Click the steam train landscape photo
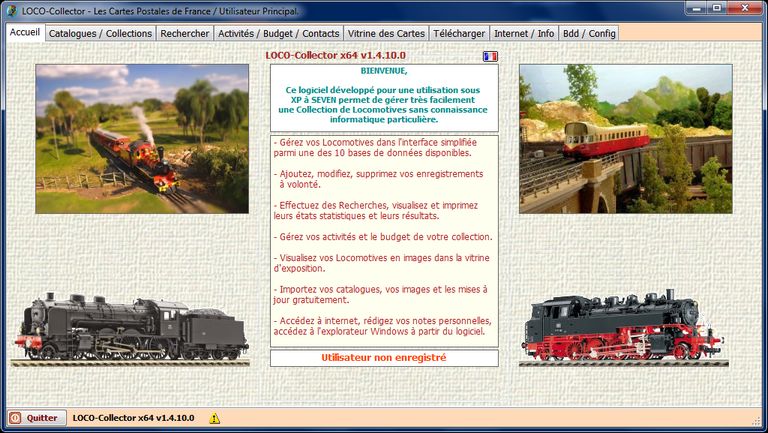Viewport: 768px width, 433px height. [x=142, y=139]
